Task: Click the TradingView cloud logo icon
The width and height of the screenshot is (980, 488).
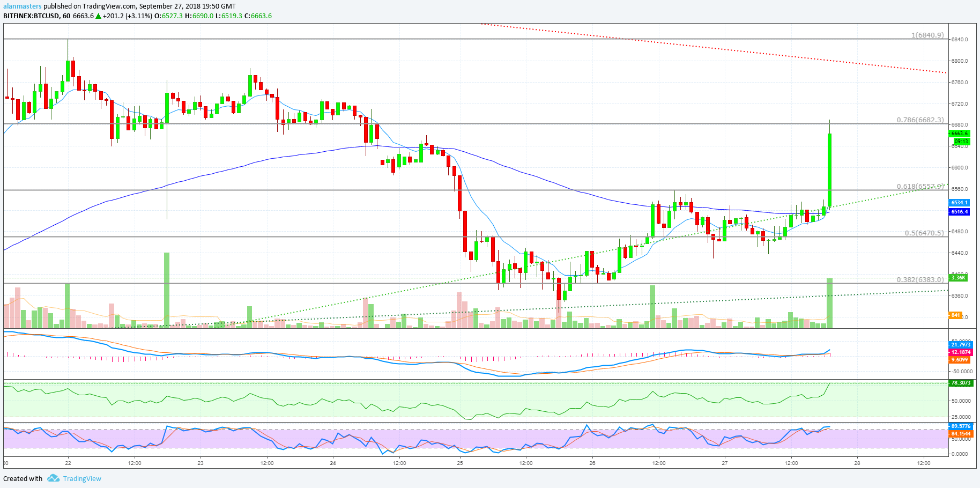Action: pyautogui.click(x=53, y=478)
